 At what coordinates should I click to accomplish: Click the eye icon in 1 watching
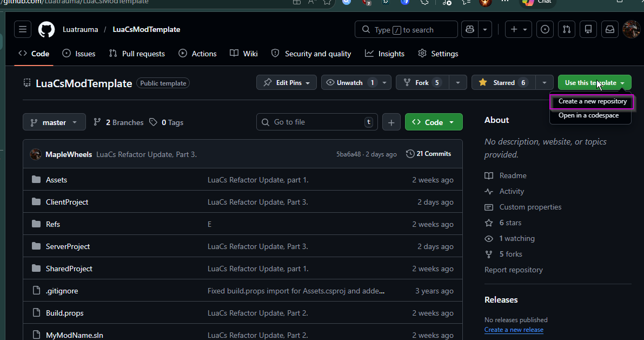point(489,238)
